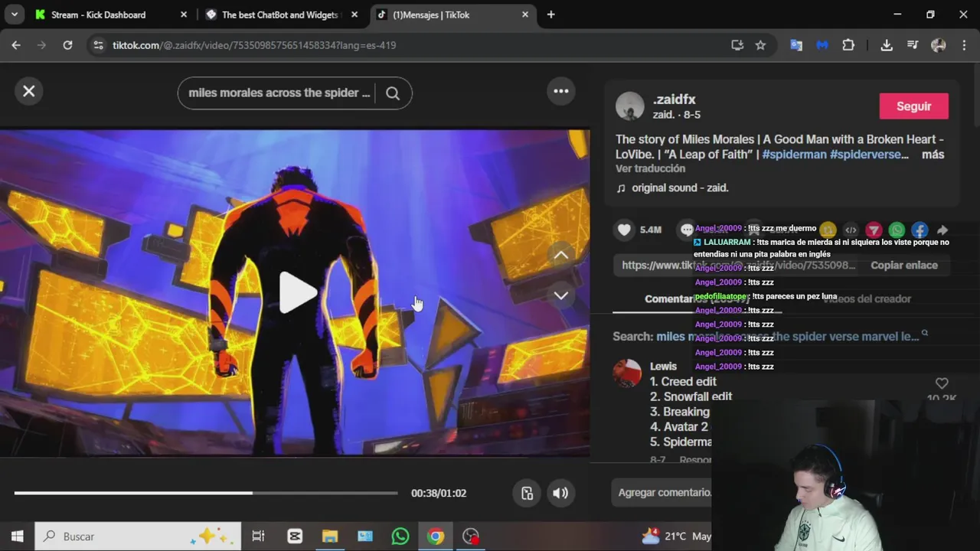Click the commenter name 'Lewis'
This screenshot has height=551, width=980.
663,367
